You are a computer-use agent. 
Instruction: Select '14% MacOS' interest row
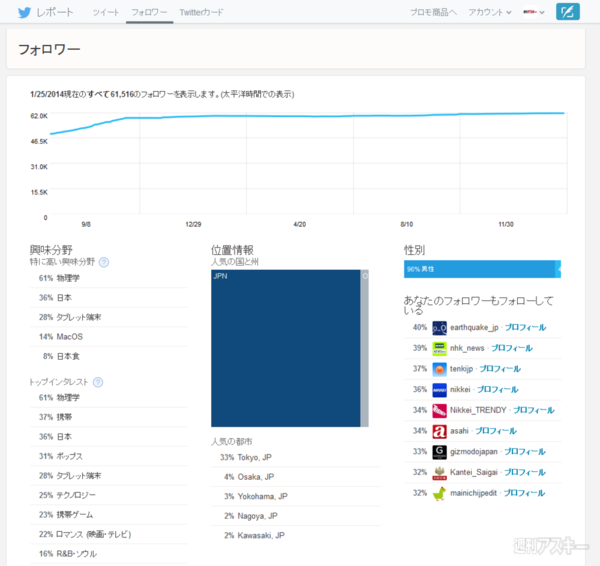coord(109,337)
